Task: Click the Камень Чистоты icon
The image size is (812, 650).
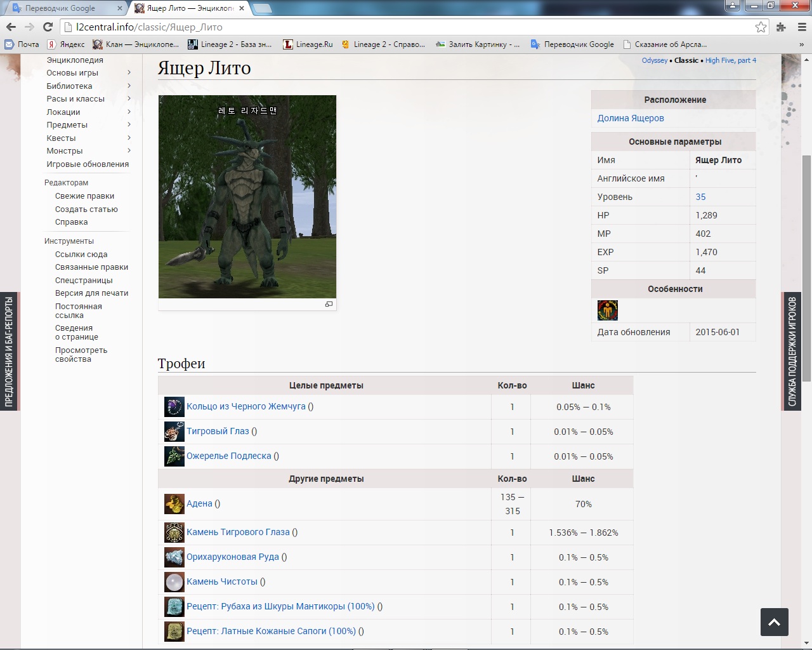Action: [174, 582]
